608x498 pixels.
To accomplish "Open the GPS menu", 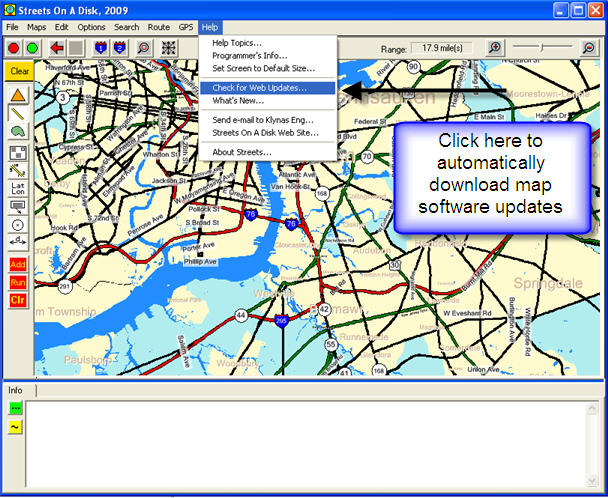I will (x=186, y=27).
